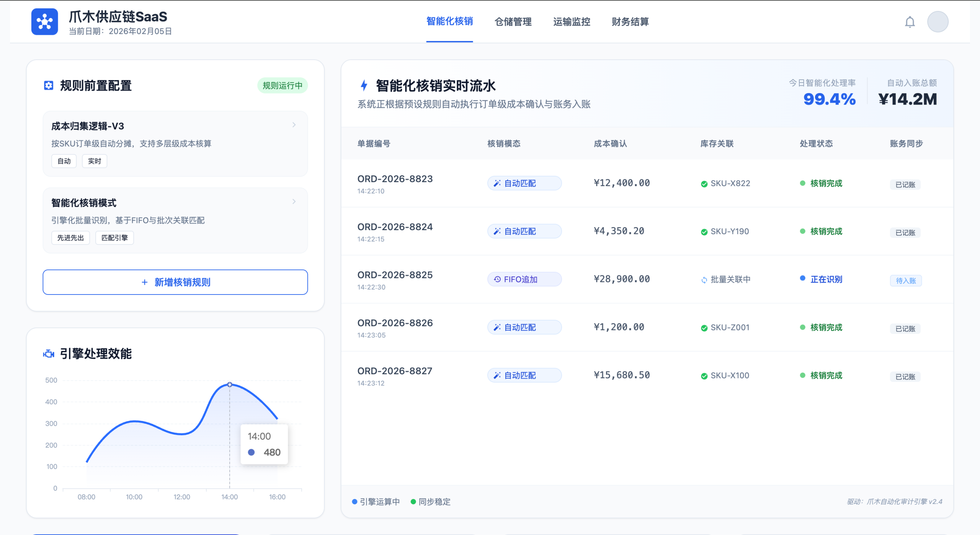Click the FIFO追加 badge on ORD-2026-8825

tap(524, 279)
